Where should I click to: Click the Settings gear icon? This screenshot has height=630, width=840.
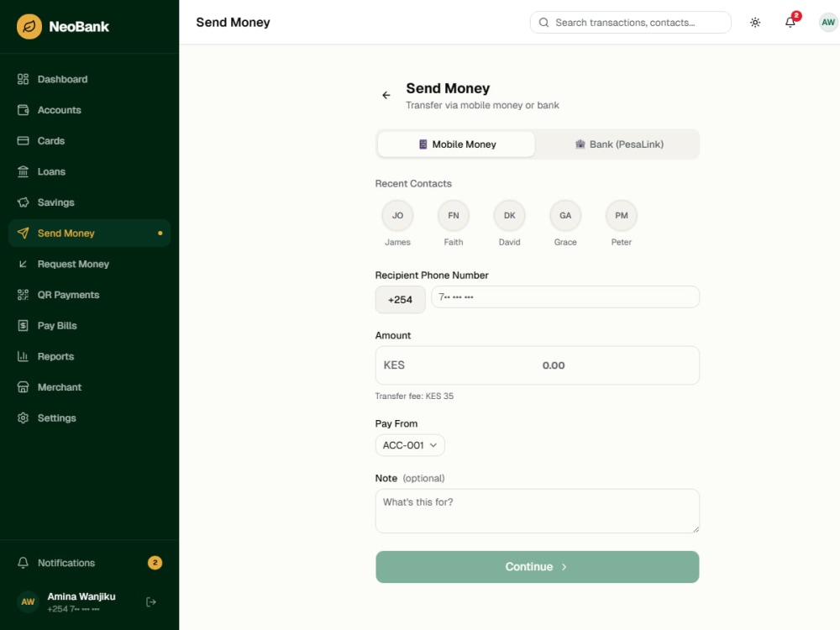[x=23, y=417]
